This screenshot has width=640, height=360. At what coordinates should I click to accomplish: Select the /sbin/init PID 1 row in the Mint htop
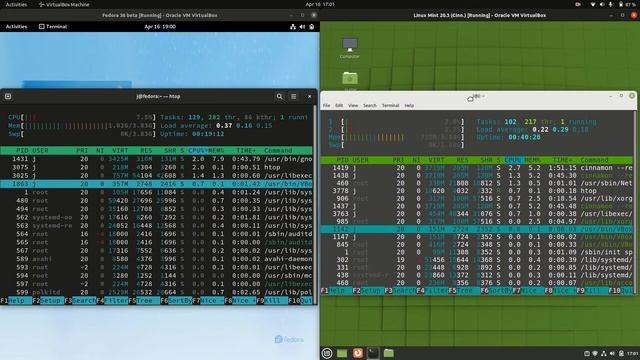point(477,252)
